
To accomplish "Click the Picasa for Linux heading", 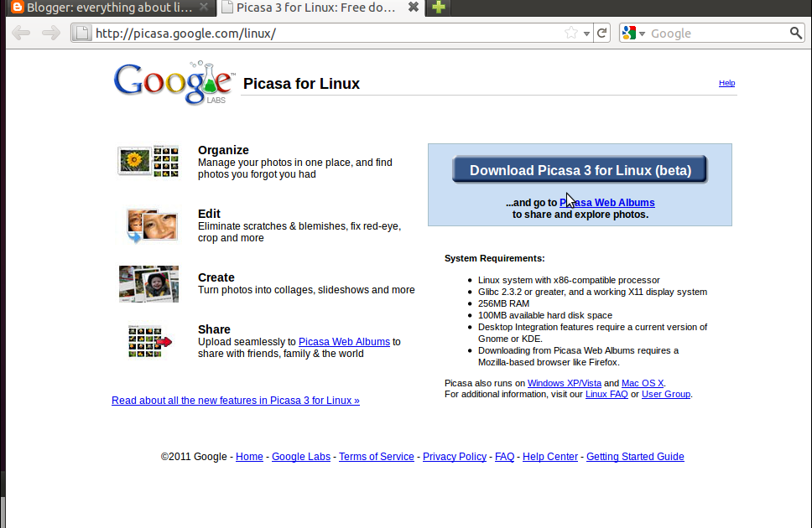I will tap(301, 83).
